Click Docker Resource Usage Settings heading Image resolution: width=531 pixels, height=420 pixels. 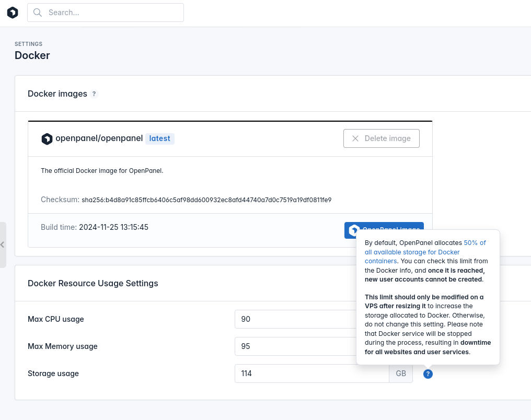(x=93, y=283)
